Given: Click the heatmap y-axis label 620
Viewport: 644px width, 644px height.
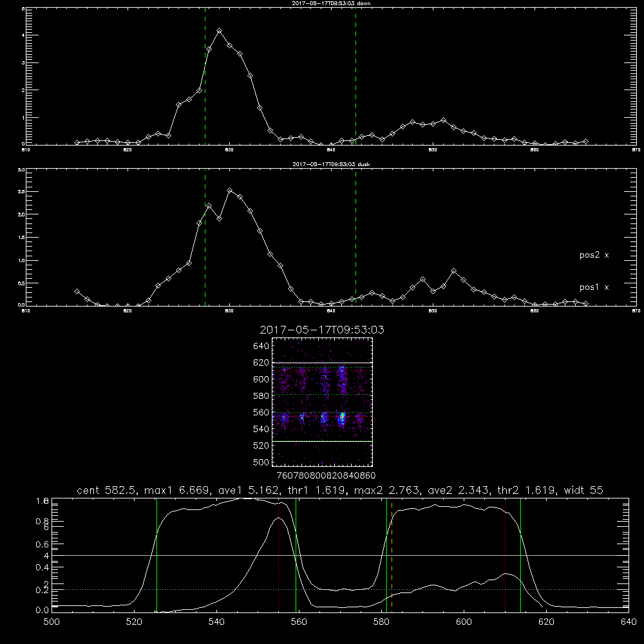Looking at the screenshot, I should click(261, 363).
